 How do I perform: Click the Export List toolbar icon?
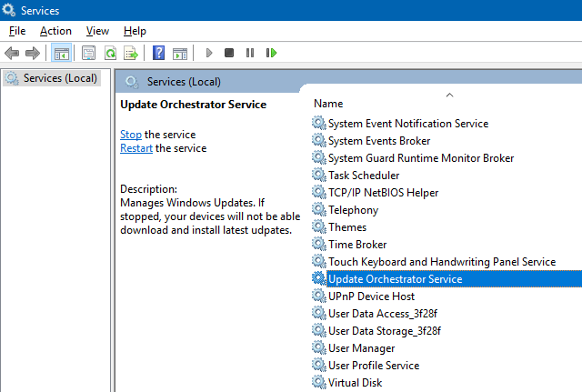131,54
